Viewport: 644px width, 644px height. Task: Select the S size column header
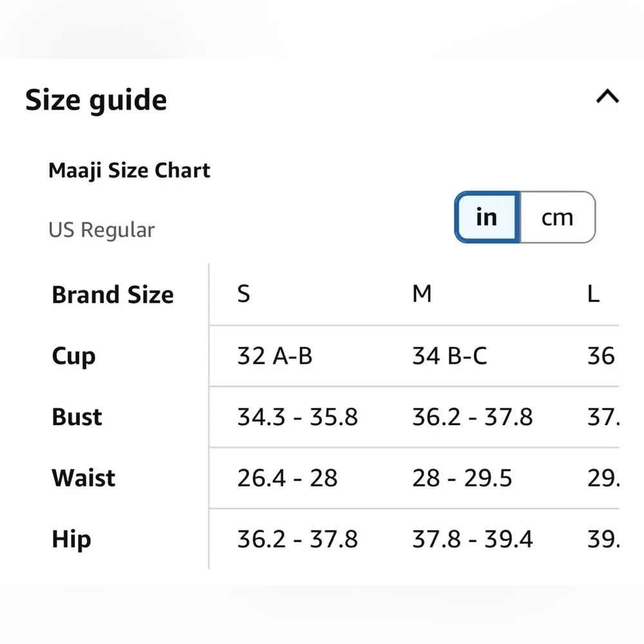pos(243,294)
